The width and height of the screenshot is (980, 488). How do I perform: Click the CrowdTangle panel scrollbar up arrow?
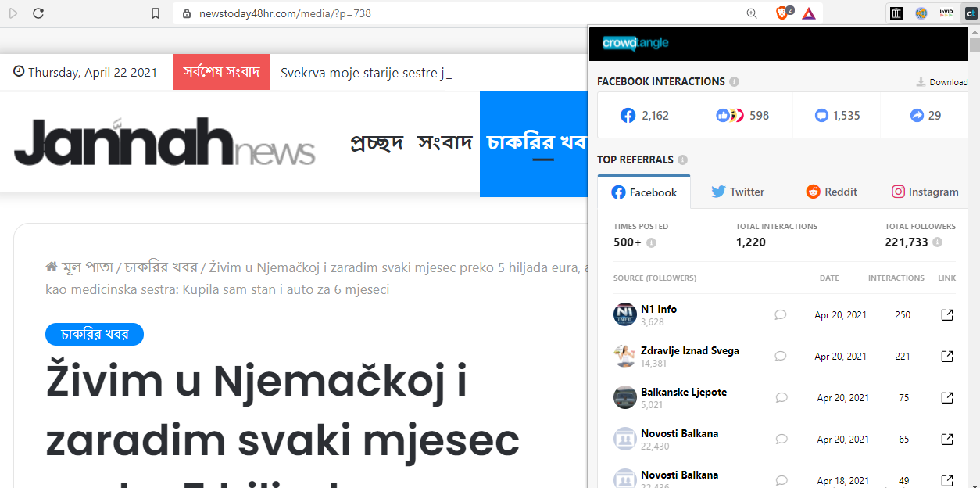(974, 32)
